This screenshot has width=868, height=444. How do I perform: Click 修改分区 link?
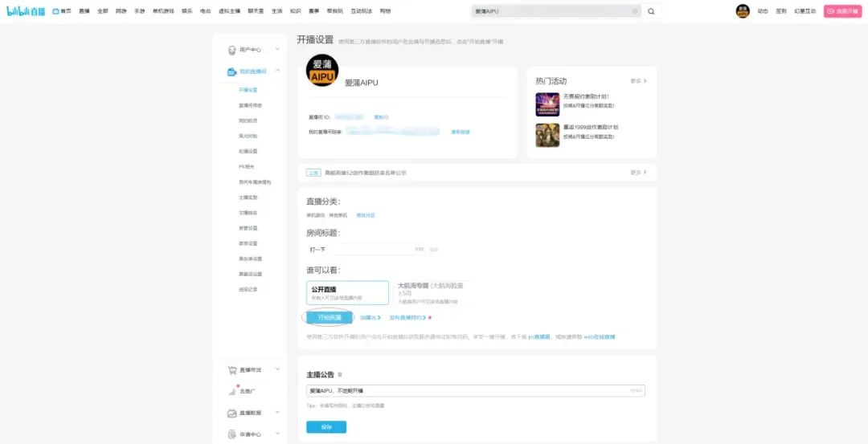[x=366, y=215]
